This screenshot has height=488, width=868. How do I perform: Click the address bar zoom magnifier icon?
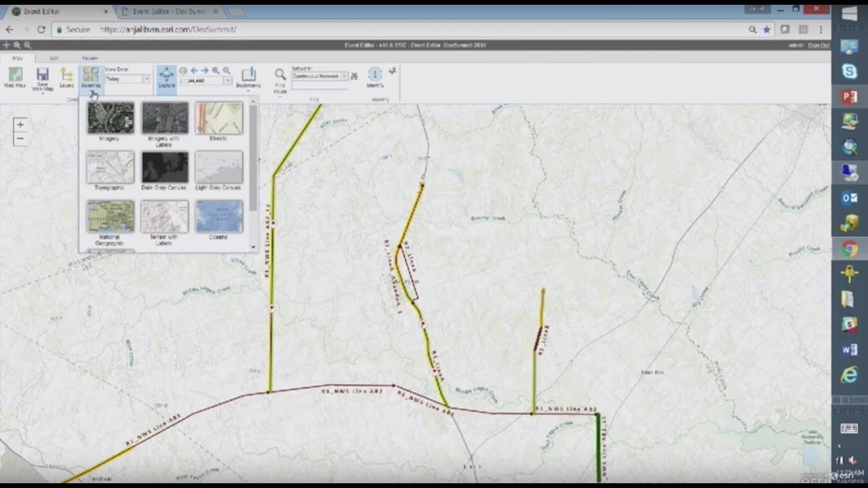pos(753,30)
